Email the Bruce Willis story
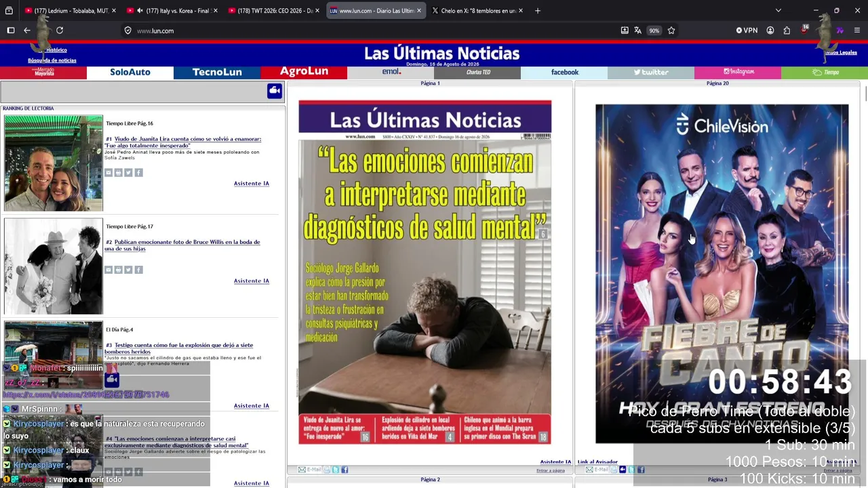This screenshot has height=488, width=868. coord(108,270)
